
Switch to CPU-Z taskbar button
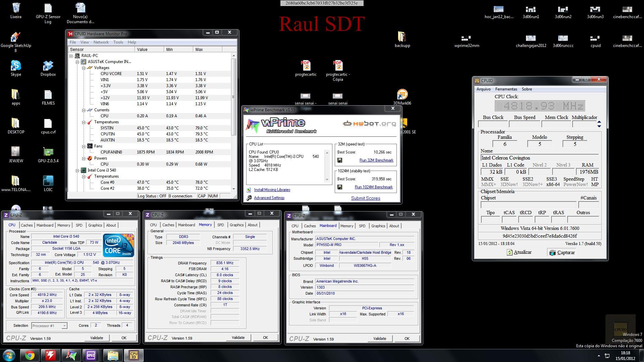click(x=91, y=355)
